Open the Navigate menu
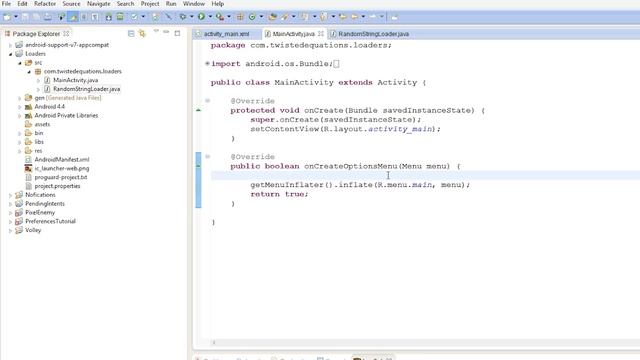The image size is (640, 360). point(98,4)
